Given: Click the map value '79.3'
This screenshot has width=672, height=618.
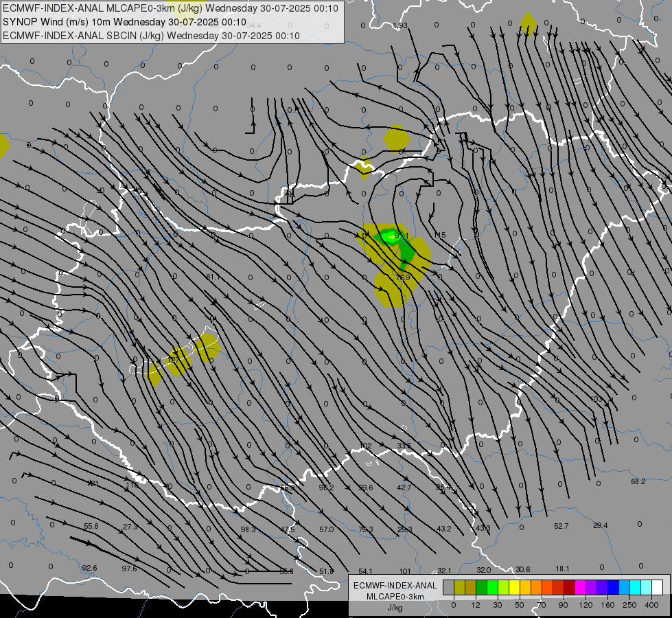Looking at the screenshot, I should point(366,529).
